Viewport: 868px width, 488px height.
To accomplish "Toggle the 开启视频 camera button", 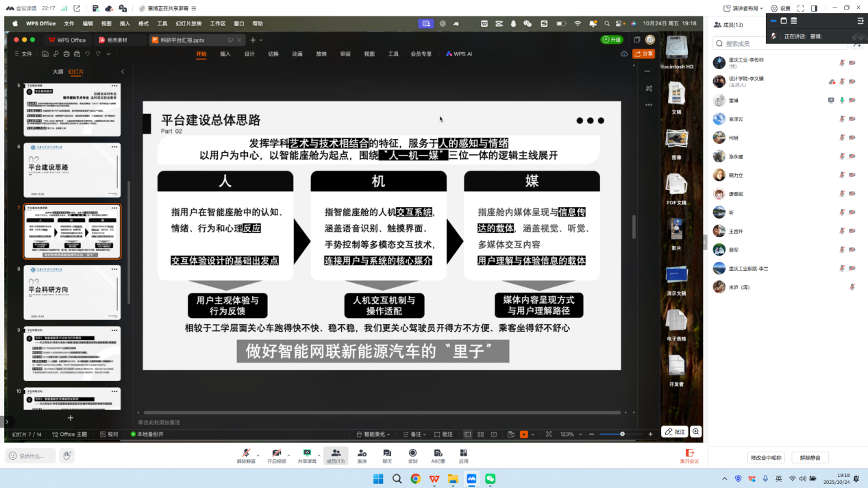I will [x=276, y=453].
